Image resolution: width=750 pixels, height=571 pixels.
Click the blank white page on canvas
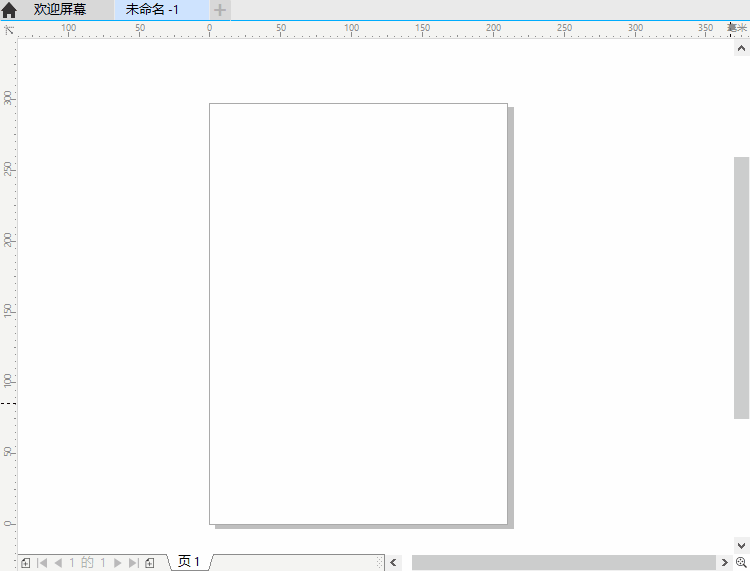click(x=358, y=313)
